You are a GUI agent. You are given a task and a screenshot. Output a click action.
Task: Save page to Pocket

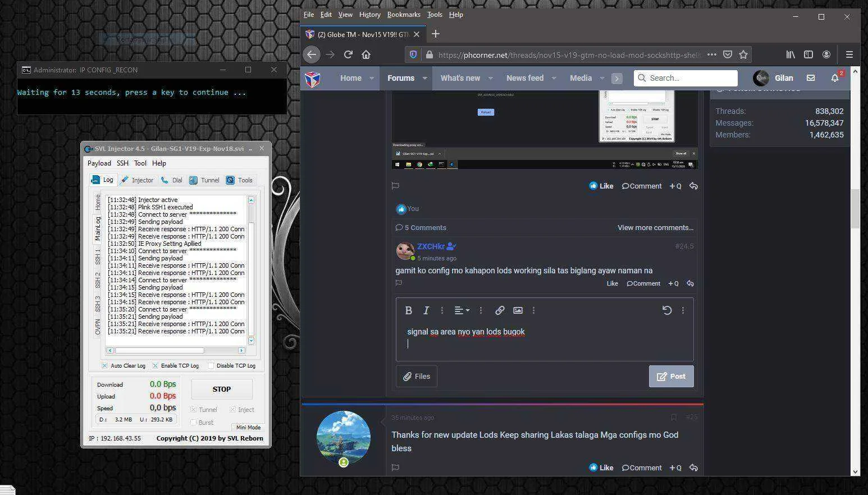728,54
